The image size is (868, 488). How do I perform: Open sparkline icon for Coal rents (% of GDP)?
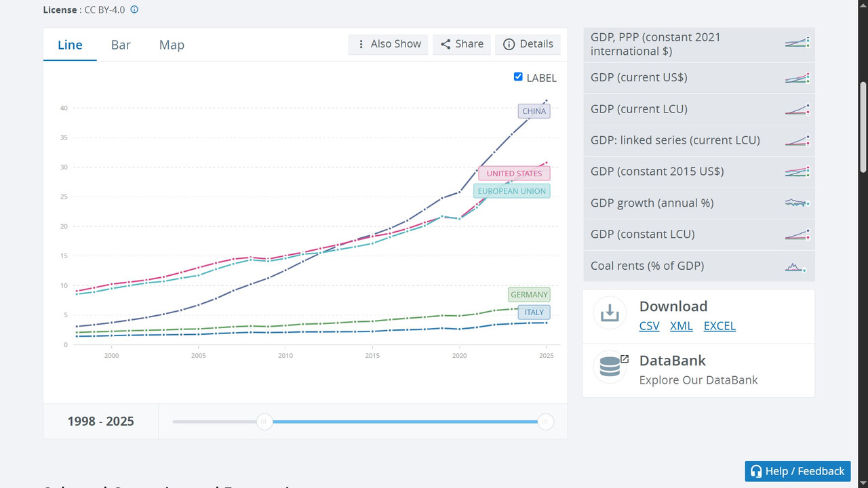[796, 266]
